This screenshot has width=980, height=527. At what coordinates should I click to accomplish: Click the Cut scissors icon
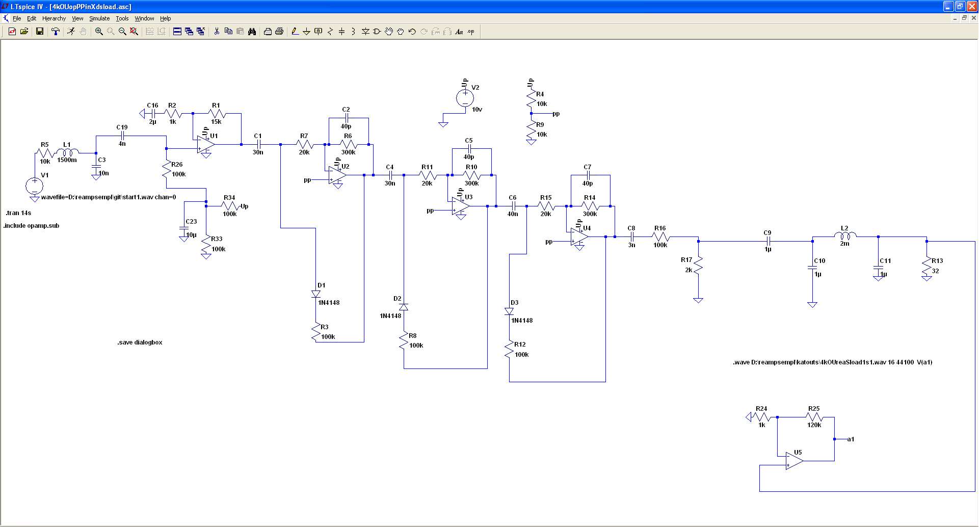(x=217, y=32)
